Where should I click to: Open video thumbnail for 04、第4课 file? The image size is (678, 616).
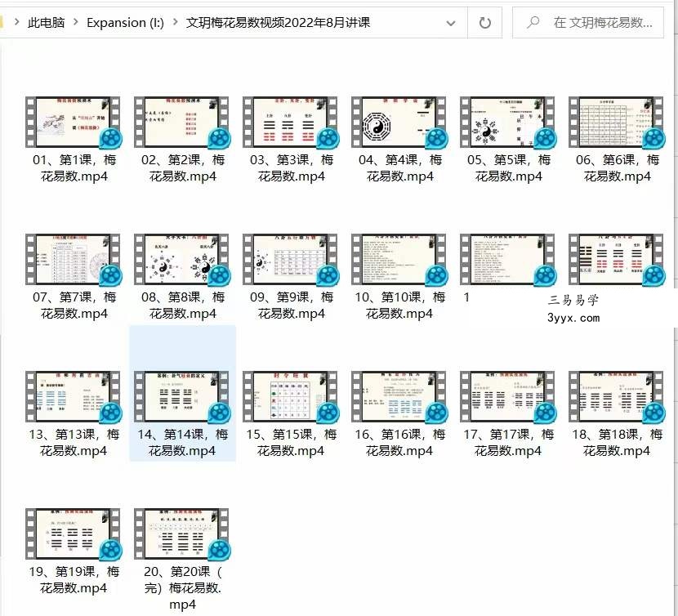pos(399,122)
